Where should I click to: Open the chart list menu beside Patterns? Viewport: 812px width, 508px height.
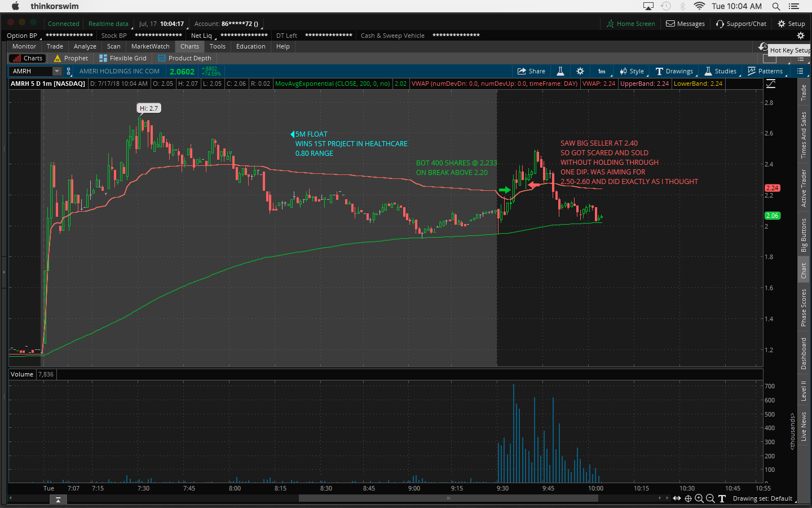pyautogui.click(x=800, y=71)
